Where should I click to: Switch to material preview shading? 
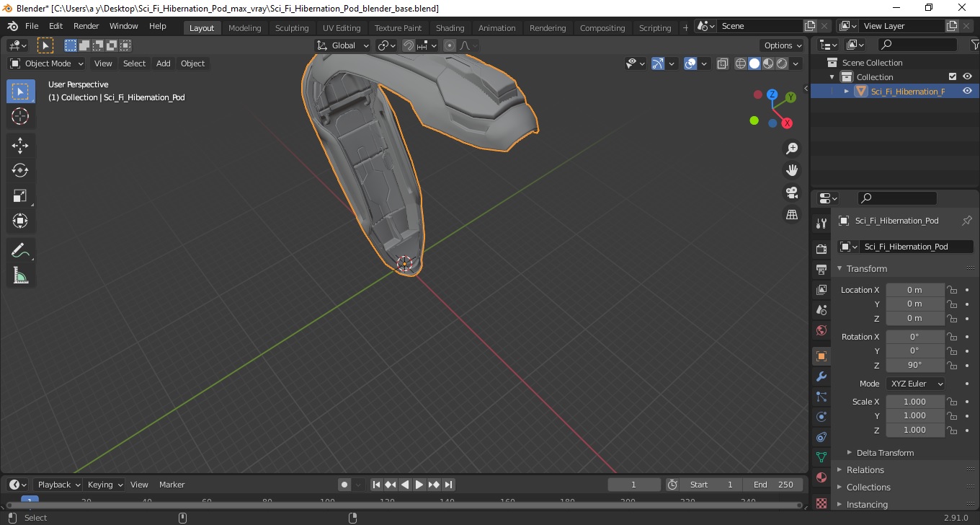(x=768, y=63)
